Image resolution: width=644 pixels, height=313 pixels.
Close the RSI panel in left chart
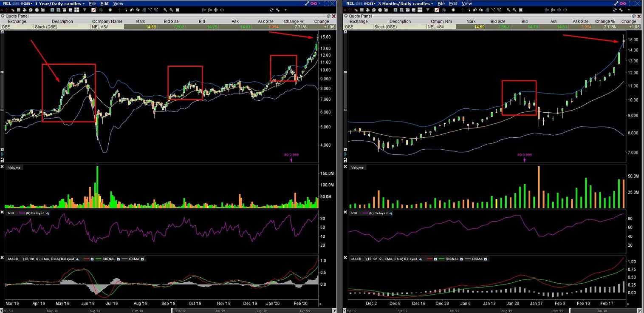pyautogui.click(x=2, y=213)
